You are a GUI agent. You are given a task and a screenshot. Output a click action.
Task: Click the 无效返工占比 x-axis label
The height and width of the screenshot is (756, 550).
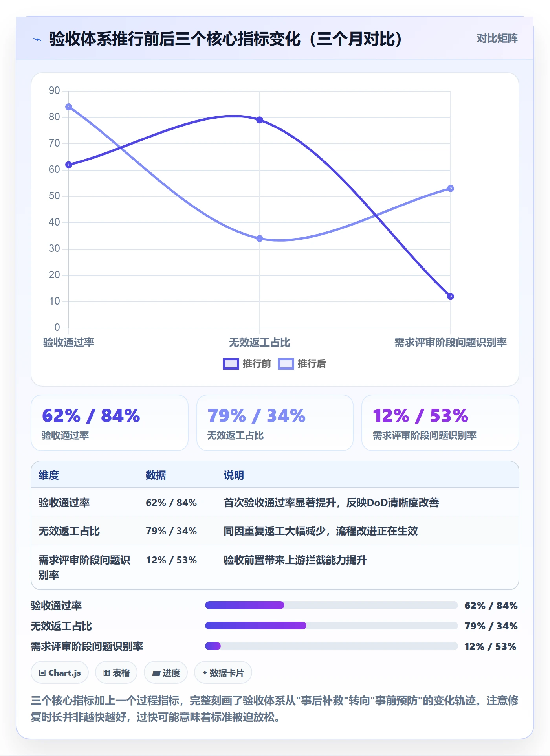click(x=260, y=342)
